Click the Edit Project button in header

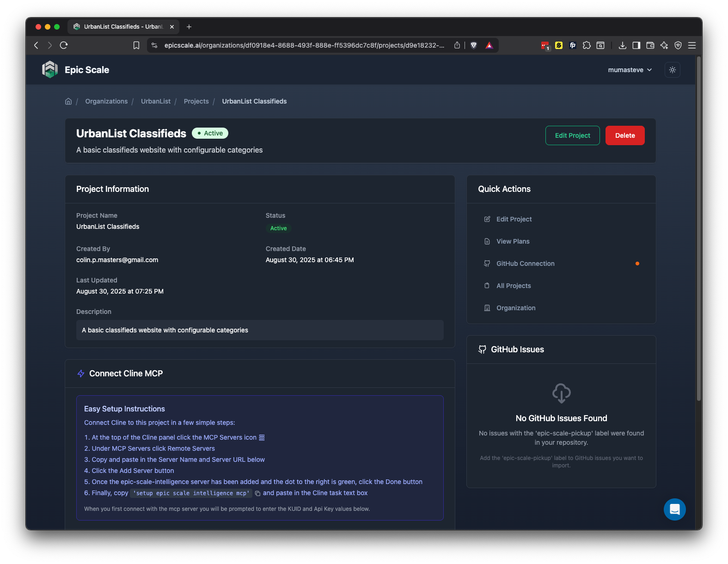click(573, 135)
